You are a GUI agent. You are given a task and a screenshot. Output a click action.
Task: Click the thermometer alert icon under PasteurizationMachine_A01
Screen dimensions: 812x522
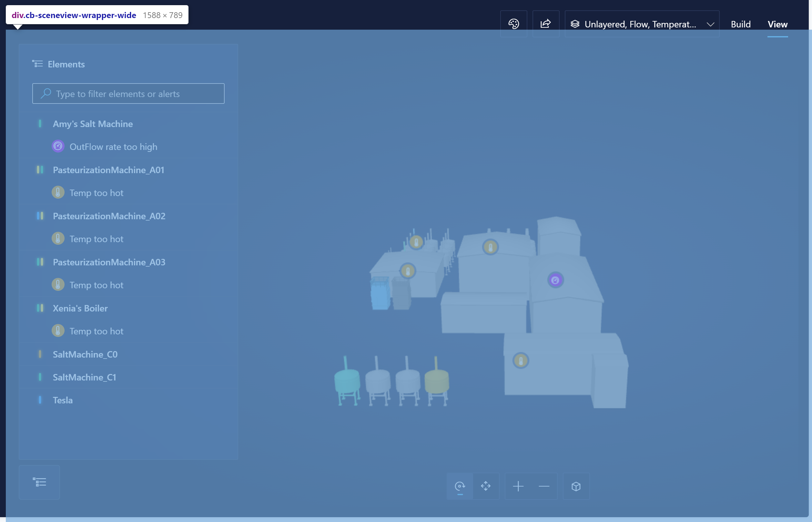tap(58, 192)
